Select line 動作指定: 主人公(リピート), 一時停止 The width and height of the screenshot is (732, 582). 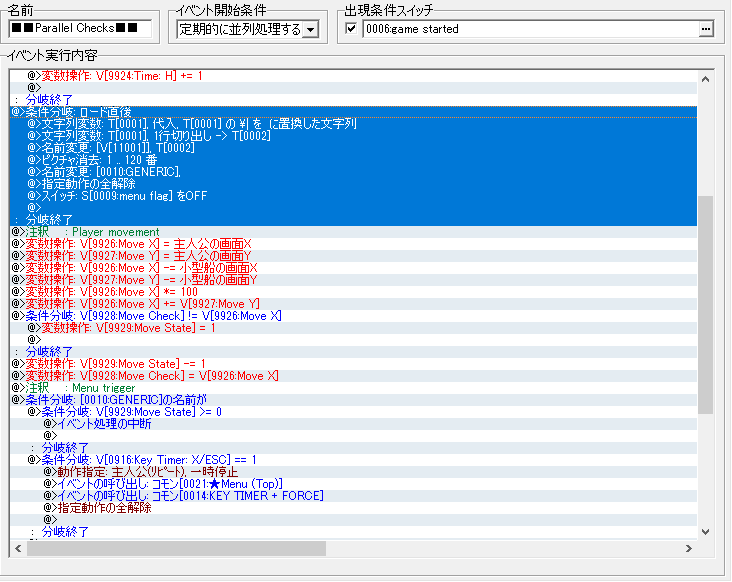(353, 472)
